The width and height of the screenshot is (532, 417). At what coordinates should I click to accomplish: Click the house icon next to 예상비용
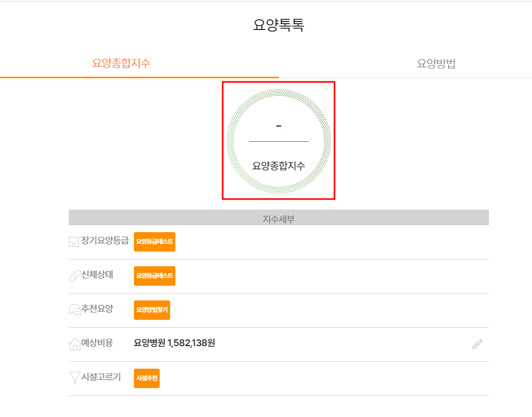(74, 344)
